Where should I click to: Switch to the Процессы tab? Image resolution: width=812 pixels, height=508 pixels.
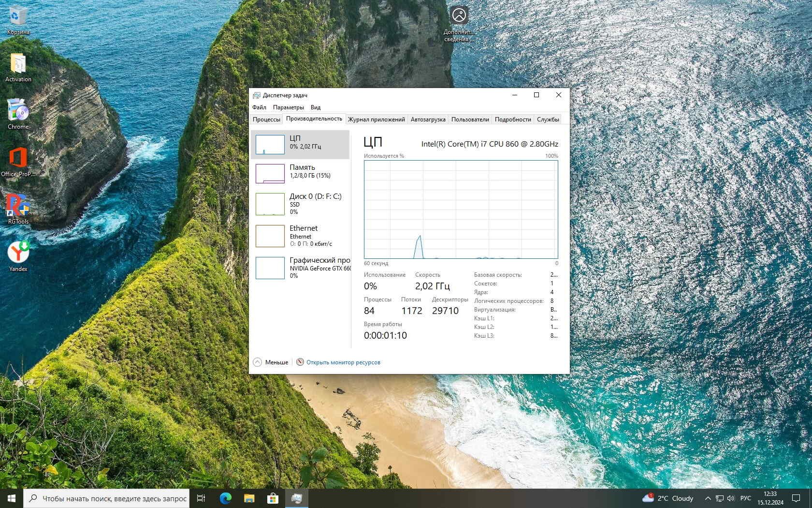(x=266, y=120)
